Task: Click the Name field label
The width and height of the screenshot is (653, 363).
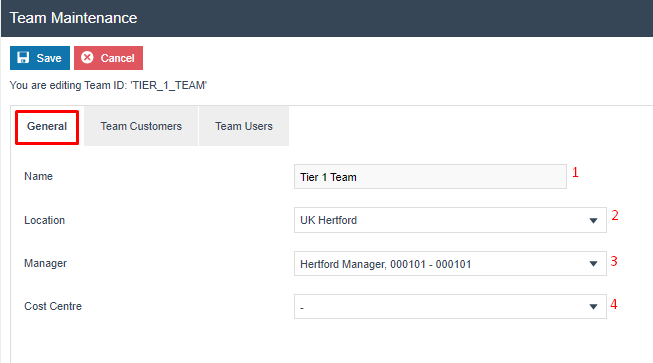Action: (38, 176)
